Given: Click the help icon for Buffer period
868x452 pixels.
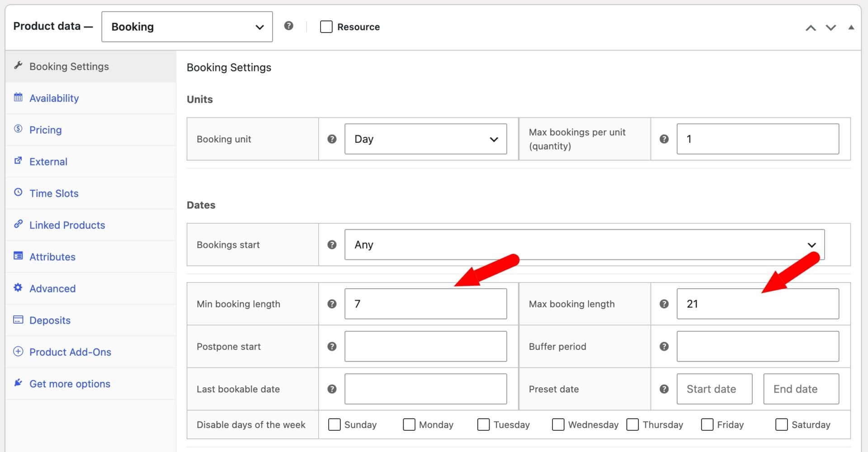Looking at the screenshot, I should (x=664, y=346).
